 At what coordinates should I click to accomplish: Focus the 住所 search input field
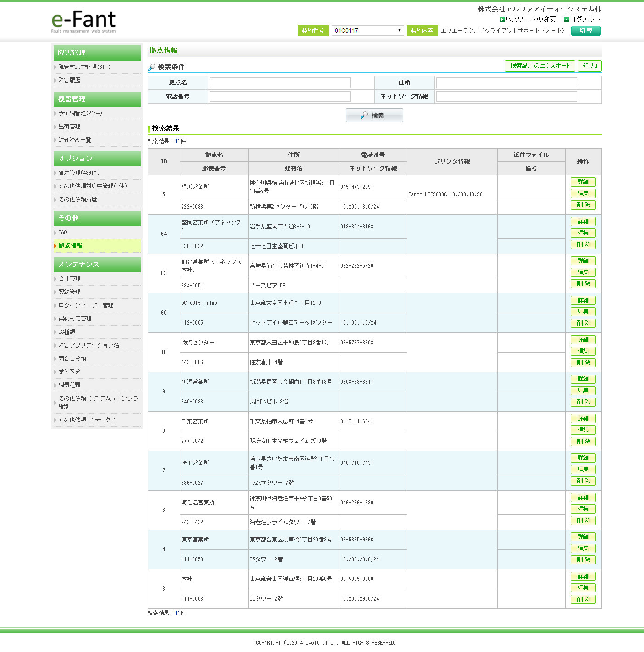pos(506,83)
